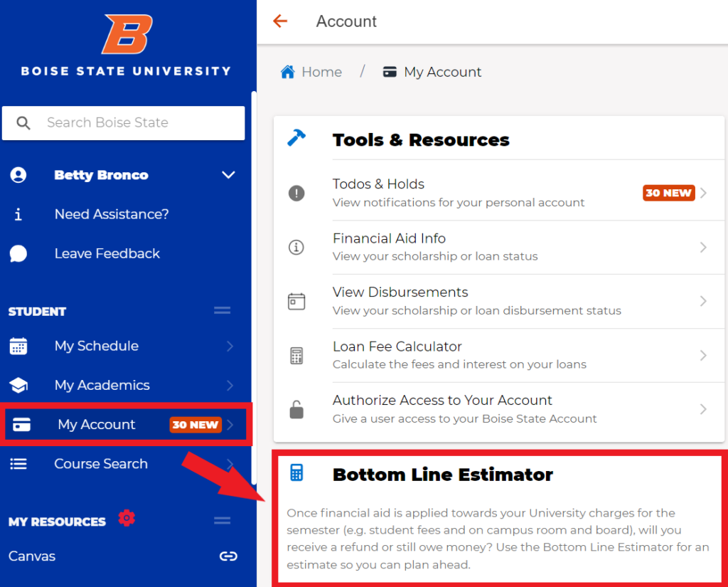Image resolution: width=728 pixels, height=587 pixels.
Task: Open Financial Aid Info
Action: (x=498, y=248)
